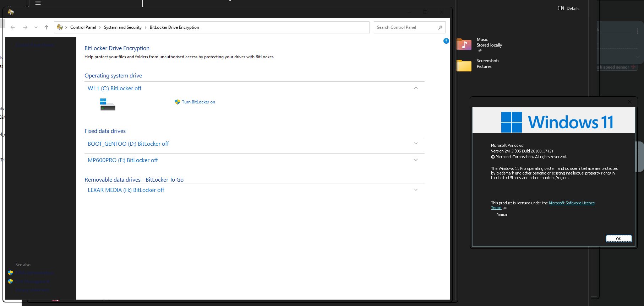Go back using the Back arrow
644x306 pixels.
[13, 27]
